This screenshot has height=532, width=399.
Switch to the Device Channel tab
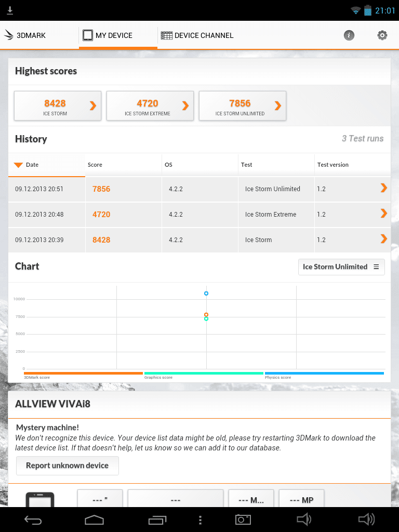[x=197, y=35]
